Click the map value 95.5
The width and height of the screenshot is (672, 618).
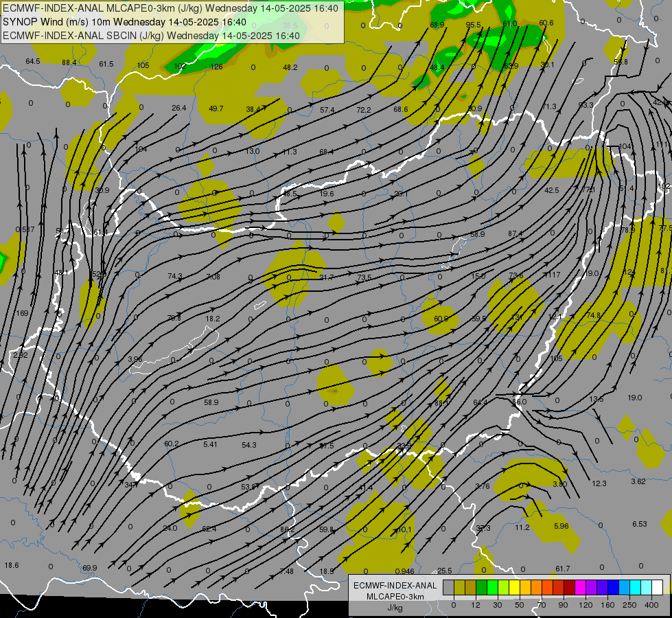473,25
